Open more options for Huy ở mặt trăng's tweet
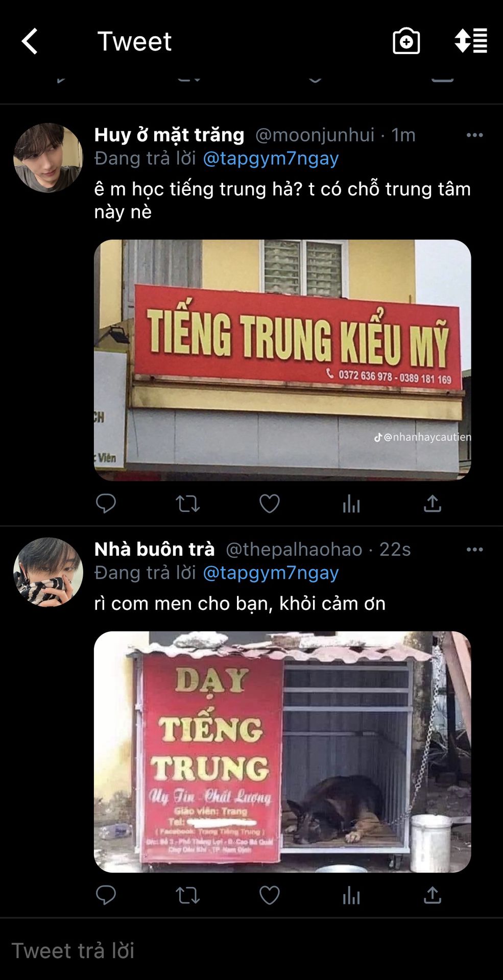This screenshot has height=980, width=503. pos(474,135)
